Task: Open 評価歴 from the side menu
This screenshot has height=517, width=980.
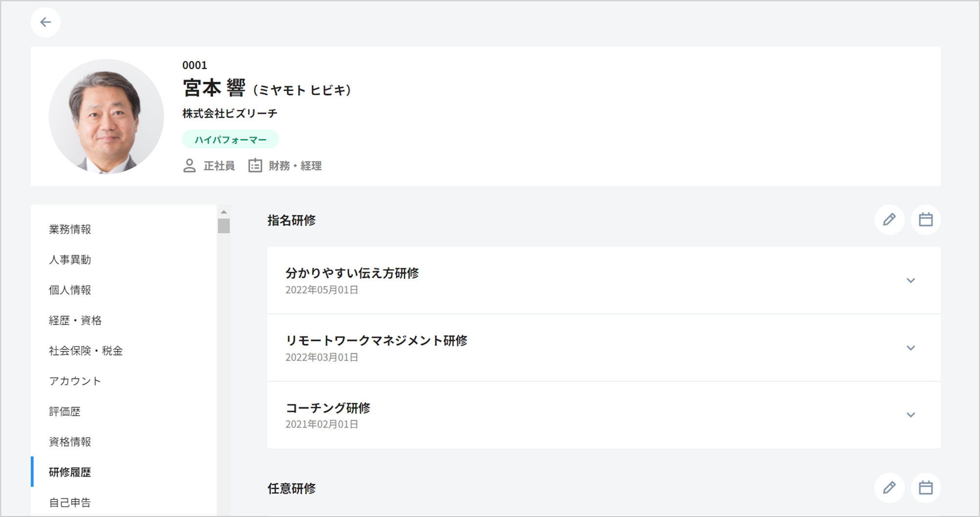Action: [65, 411]
